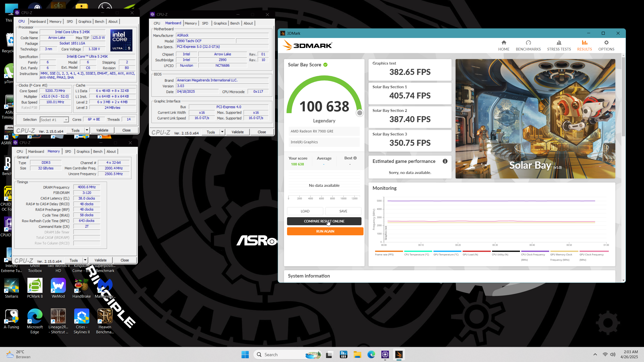Click the Solar Bay benchmark thumbnail image
The image size is (644, 362).
pyautogui.click(x=535, y=119)
